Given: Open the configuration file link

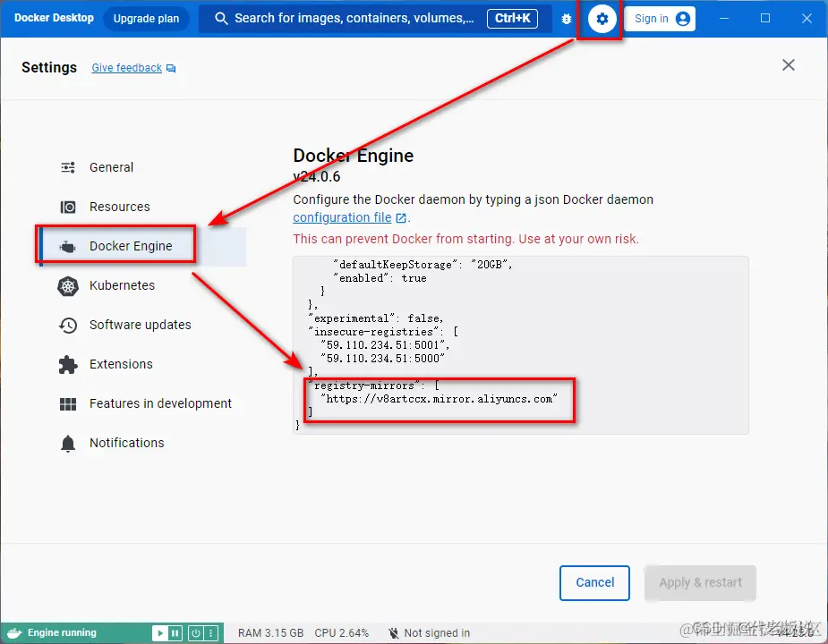Looking at the screenshot, I should click(x=342, y=217).
